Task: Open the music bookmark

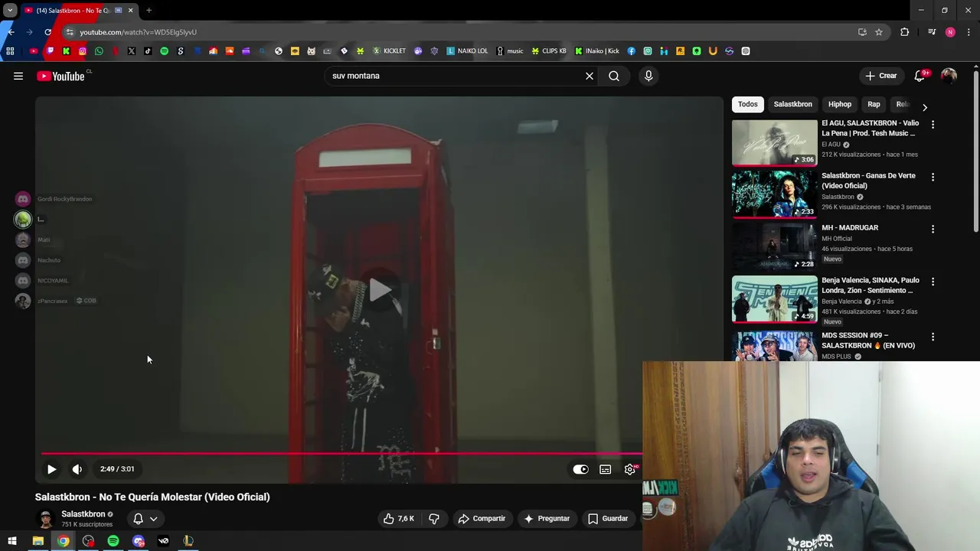Action: coord(510,51)
